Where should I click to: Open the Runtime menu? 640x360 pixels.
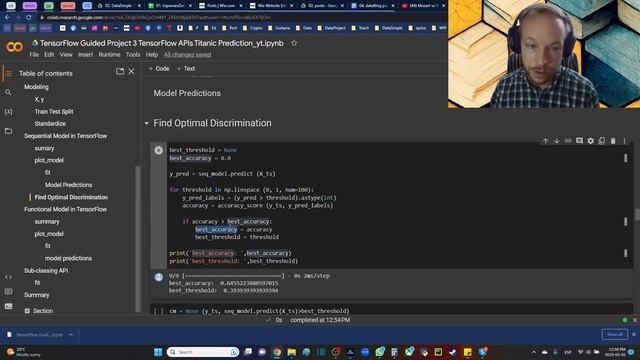[109, 55]
